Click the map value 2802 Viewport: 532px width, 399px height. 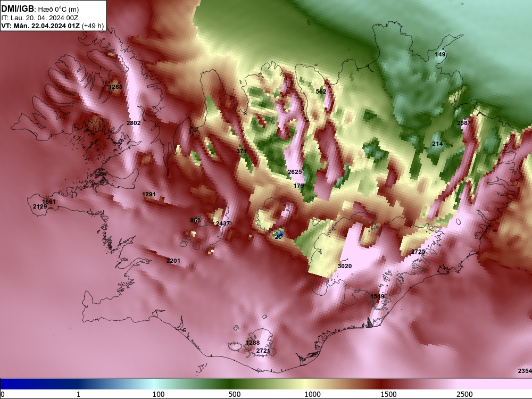(134, 123)
